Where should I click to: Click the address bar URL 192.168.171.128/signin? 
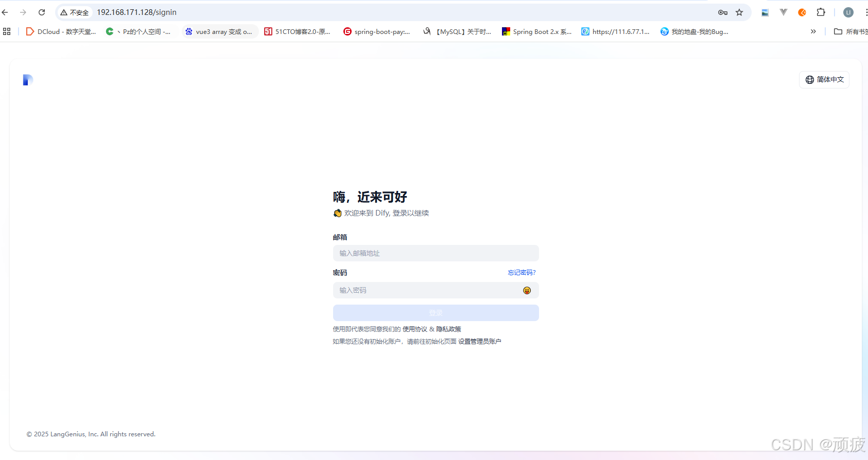coord(136,12)
